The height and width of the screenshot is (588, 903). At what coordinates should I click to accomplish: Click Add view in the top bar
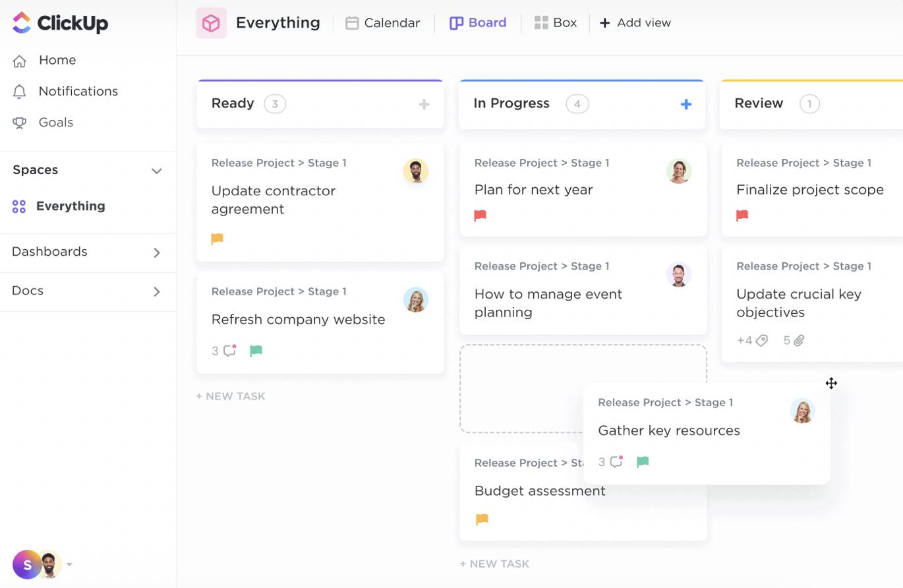(635, 22)
